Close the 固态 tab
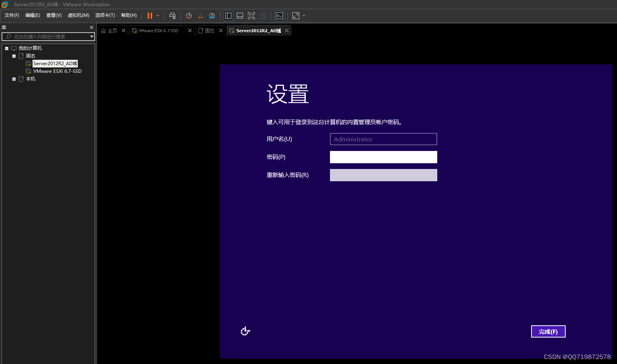Viewport: 617px width, 364px height. tap(221, 31)
